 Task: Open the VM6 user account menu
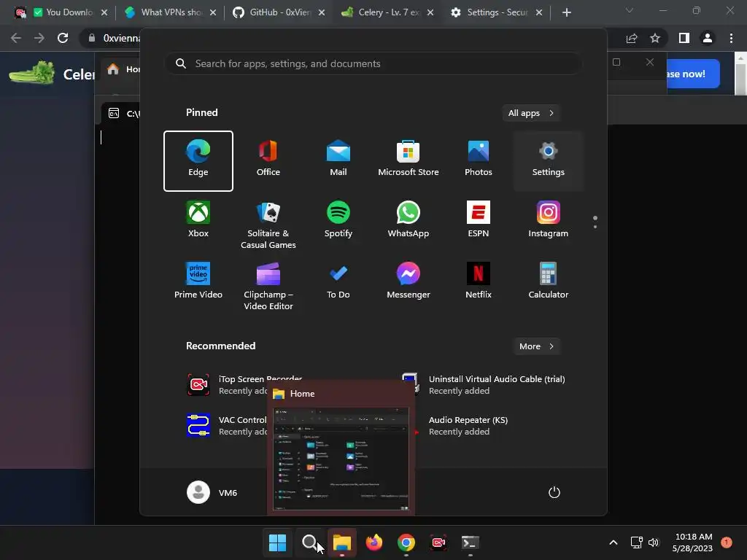(212, 492)
